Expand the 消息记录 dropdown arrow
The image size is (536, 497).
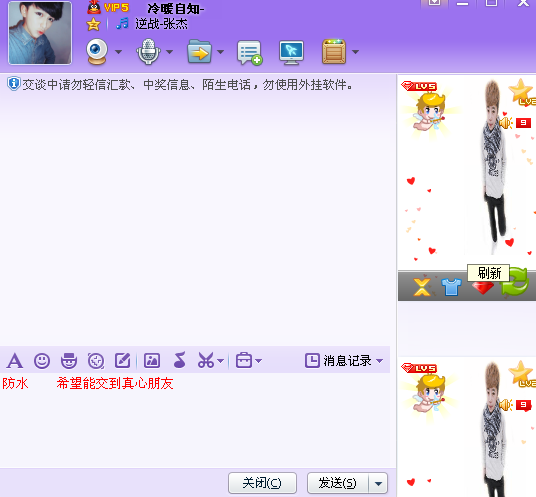(x=379, y=361)
